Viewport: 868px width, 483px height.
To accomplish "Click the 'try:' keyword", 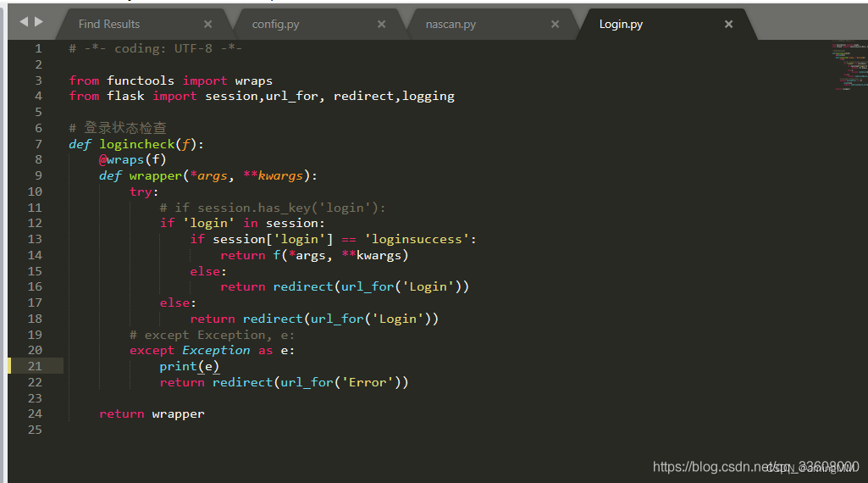I will pyautogui.click(x=144, y=192).
